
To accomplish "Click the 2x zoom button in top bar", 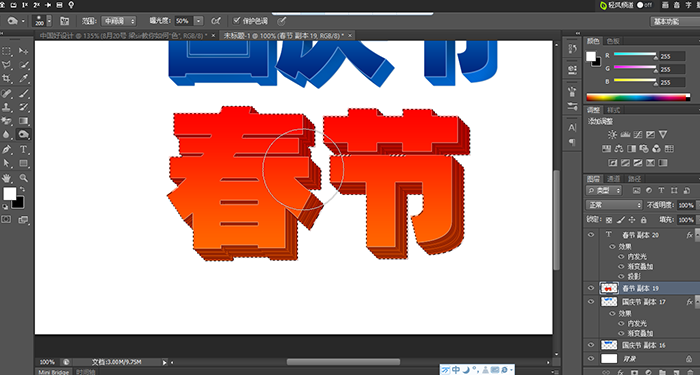I will (x=36, y=5).
